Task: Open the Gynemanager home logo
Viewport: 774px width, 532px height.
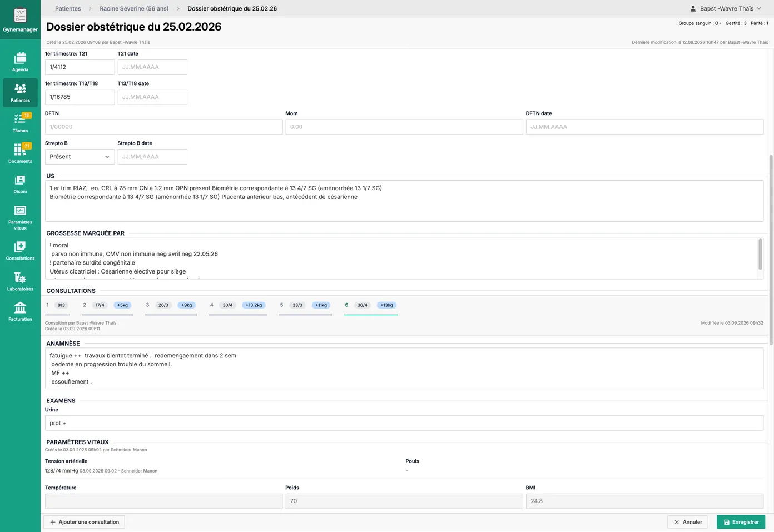Action: pos(20,19)
